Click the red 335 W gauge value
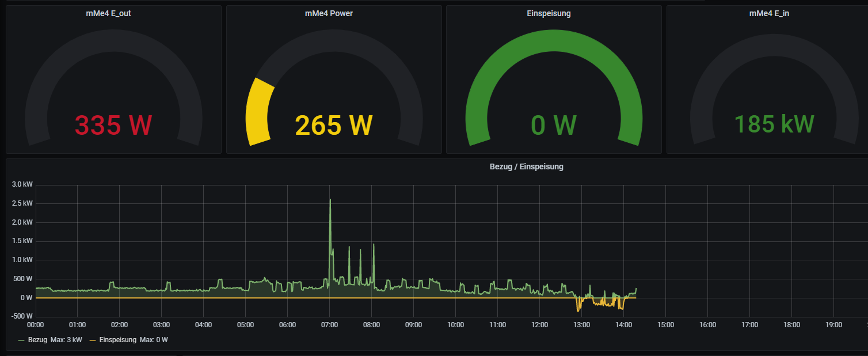Viewport: 868px width, 356px height. point(113,125)
